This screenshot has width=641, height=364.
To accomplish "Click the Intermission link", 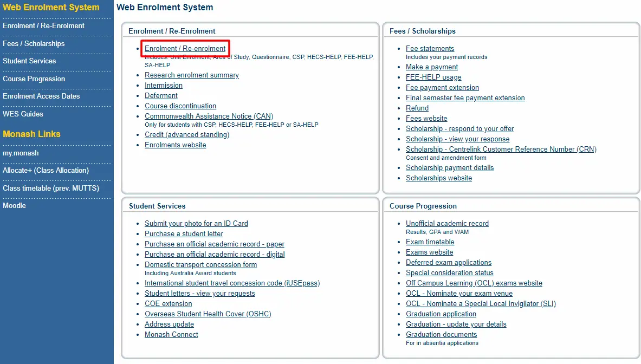I will point(164,86).
